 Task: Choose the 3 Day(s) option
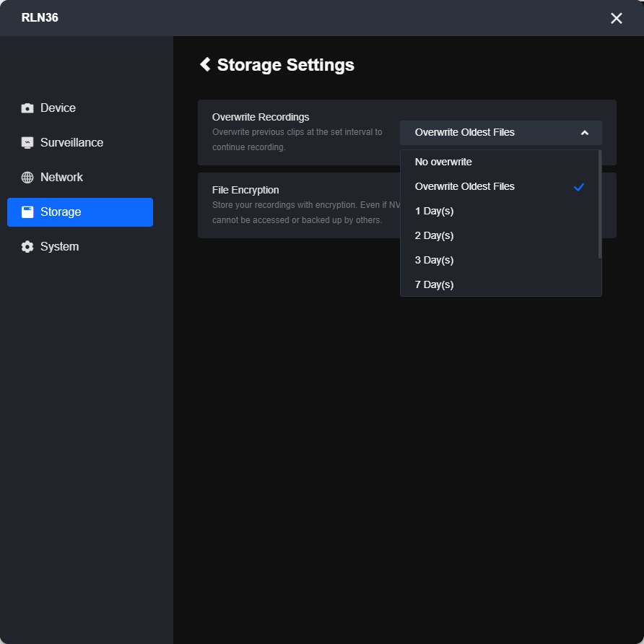[x=500, y=261]
